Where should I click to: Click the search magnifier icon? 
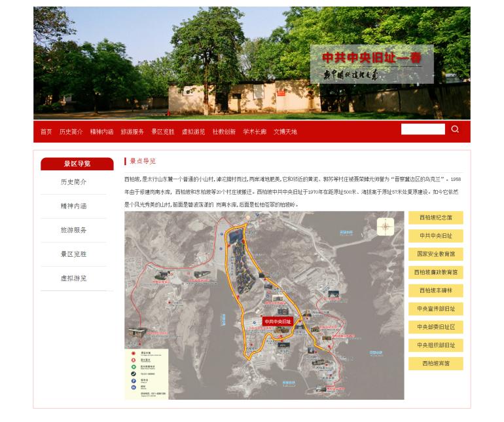[x=455, y=129]
